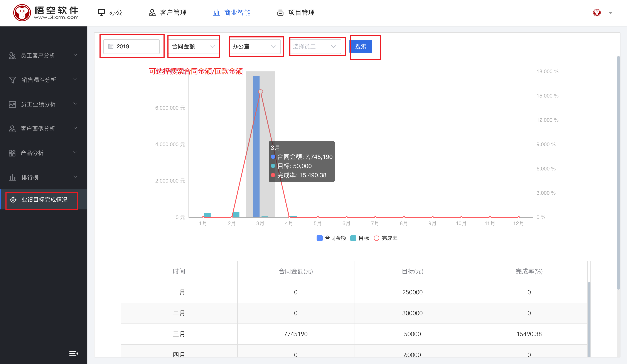The image size is (627, 364).
Task: Select 销售漏斗分析 sidebar item
Action: click(x=44, y=80)
